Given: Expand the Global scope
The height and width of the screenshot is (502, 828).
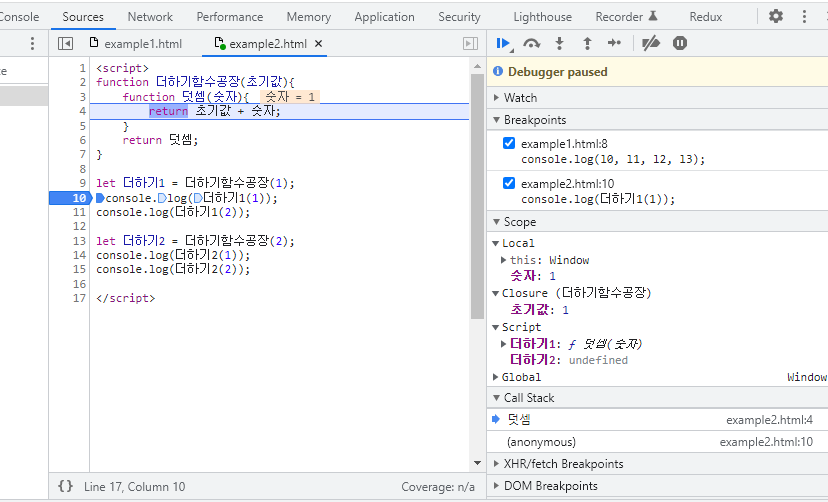Looking at the screenshot, I should click(495, 377).
